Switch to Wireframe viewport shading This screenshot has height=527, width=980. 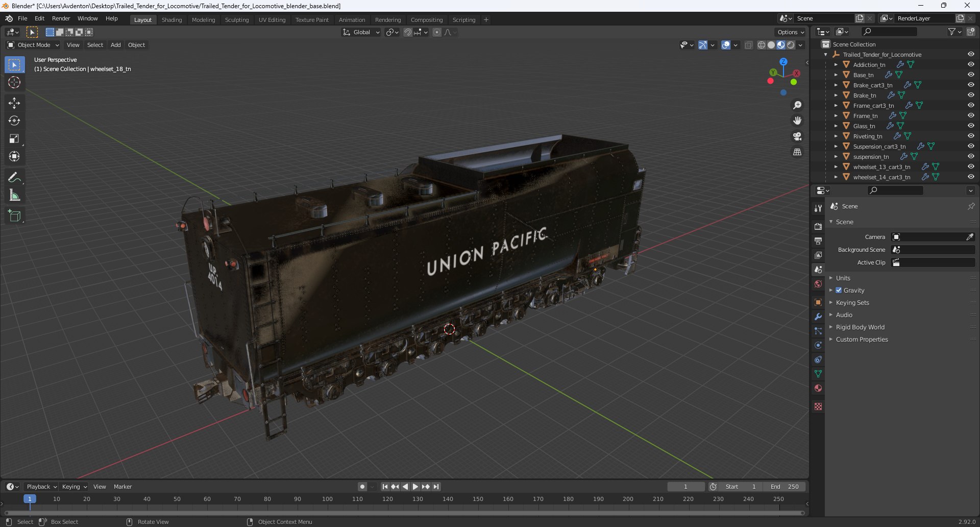click(x=762, y=45)
